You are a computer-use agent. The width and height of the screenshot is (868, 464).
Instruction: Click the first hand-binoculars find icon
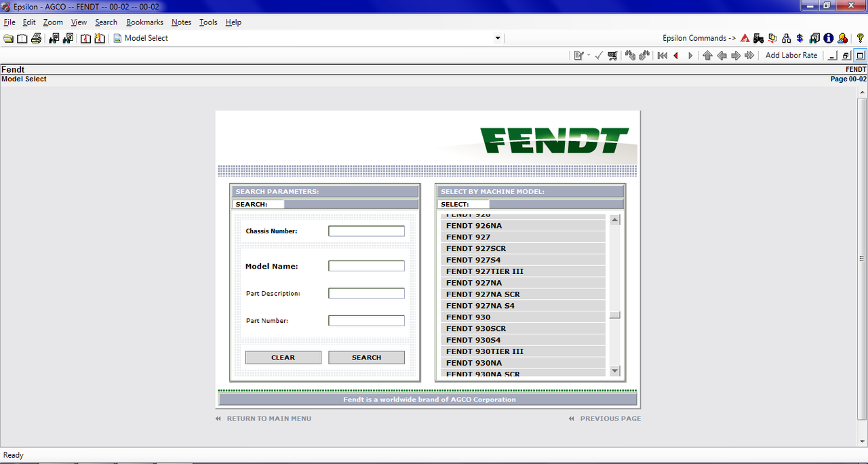(x=631, y=56)
